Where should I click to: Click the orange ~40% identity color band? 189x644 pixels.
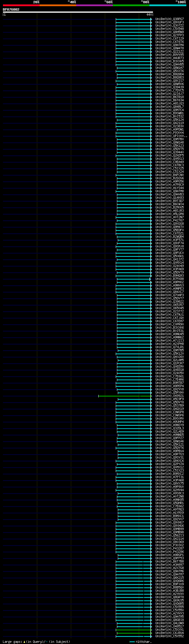58,5
